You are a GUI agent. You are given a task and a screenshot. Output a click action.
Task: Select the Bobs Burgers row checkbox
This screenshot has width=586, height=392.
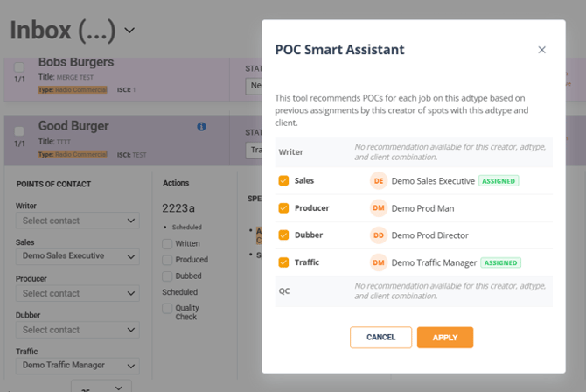19,67
